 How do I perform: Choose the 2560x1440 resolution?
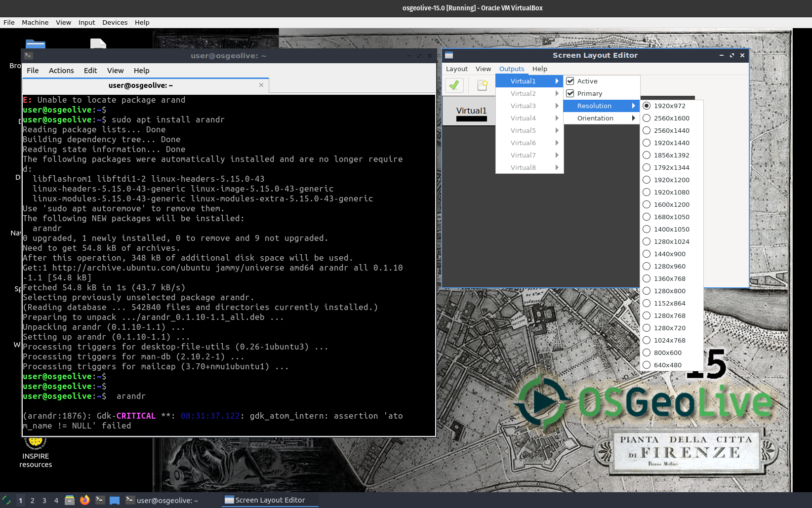click(x=672, y=130)
